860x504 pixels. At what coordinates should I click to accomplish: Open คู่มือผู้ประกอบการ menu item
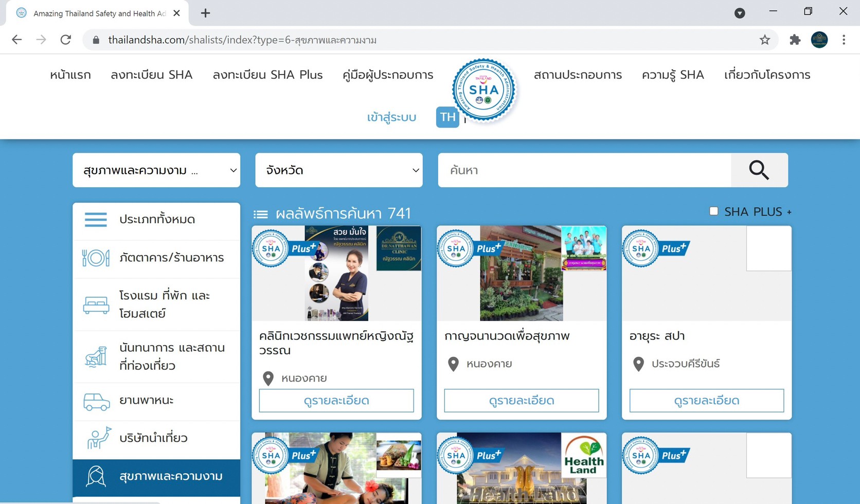click(x=388, y=75)
